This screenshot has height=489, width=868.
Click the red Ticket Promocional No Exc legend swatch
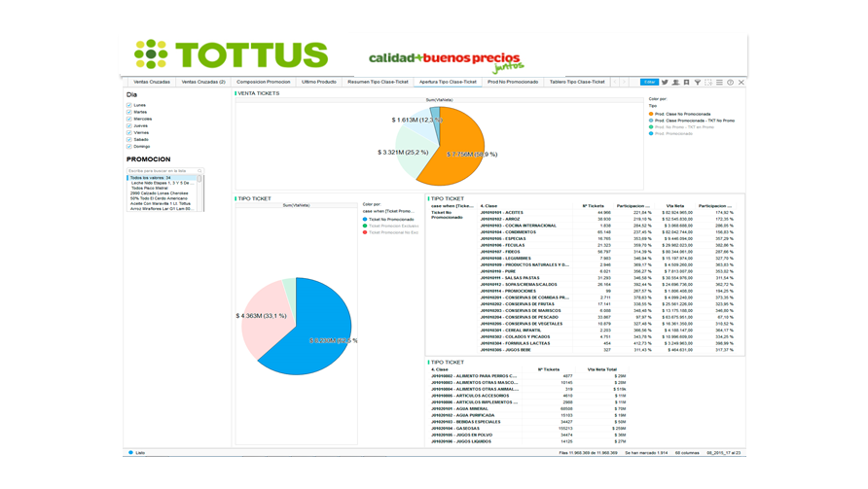coord(365,232)
